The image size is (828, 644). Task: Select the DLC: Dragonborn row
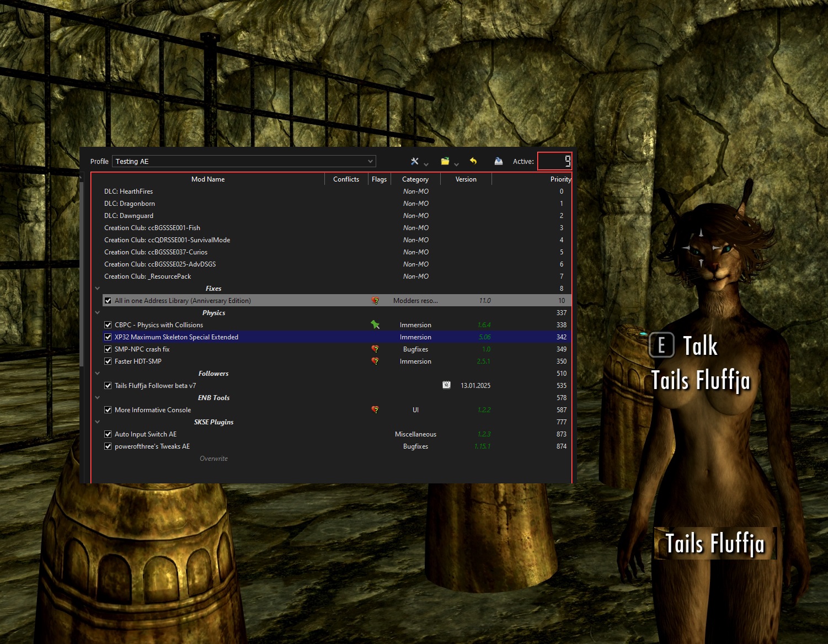tap(332, 204)
